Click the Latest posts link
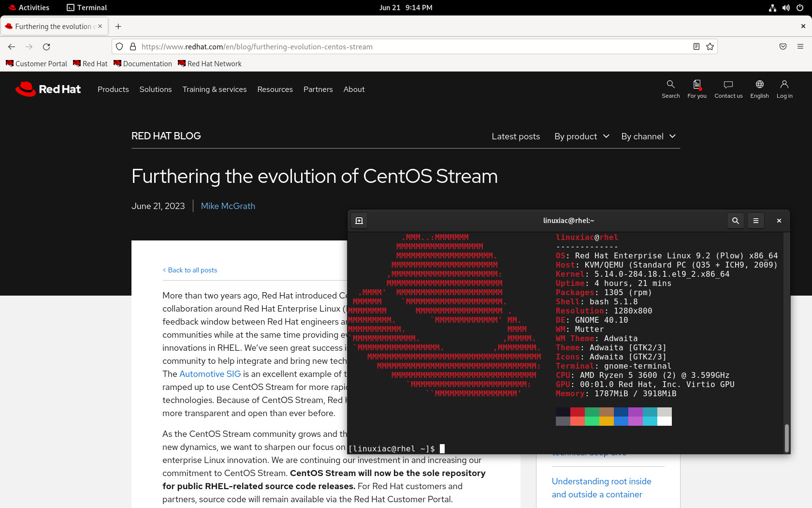The height and width of the screenshot is (508, 812). point(516,136)
